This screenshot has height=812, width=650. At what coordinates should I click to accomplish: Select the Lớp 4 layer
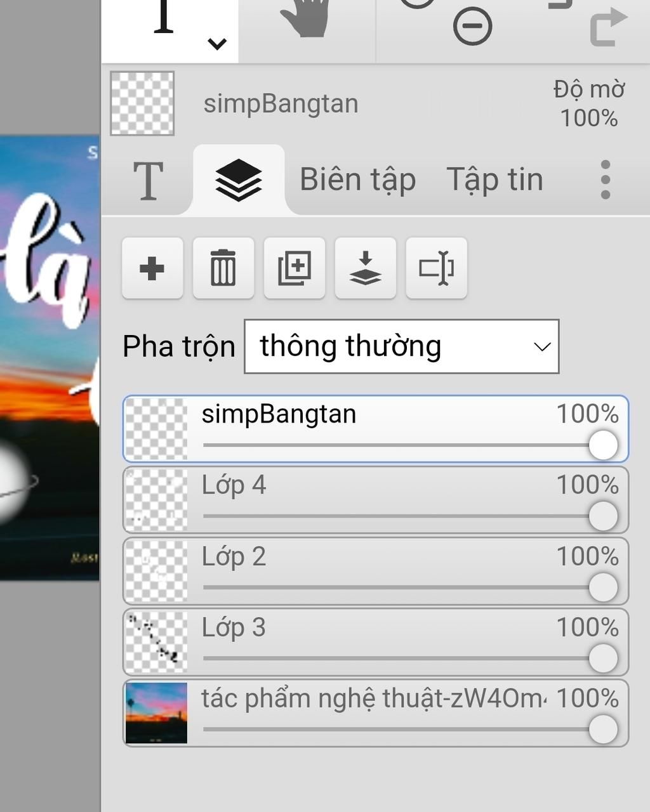pos(375,487)
